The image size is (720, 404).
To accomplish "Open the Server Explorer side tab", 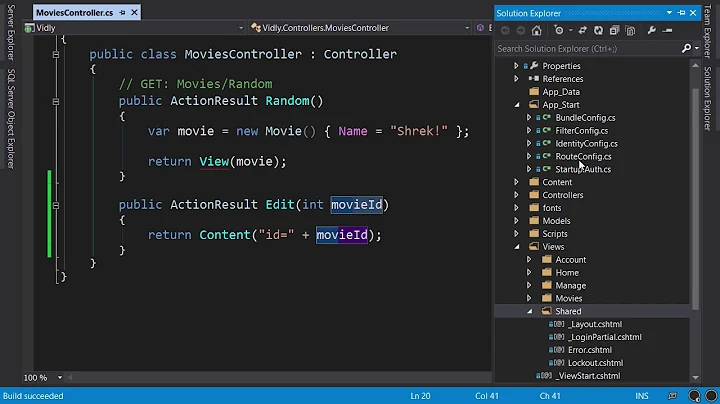I will click(11, 32).
